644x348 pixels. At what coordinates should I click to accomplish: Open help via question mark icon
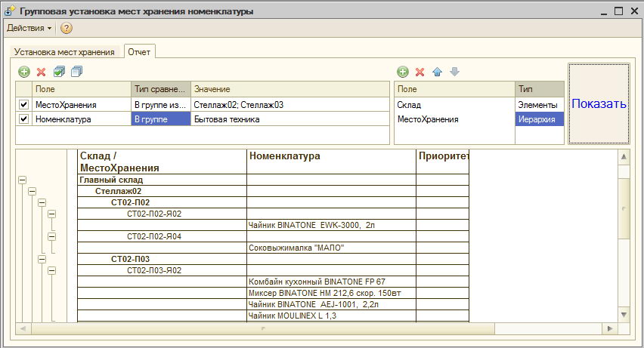coord(66,28)
